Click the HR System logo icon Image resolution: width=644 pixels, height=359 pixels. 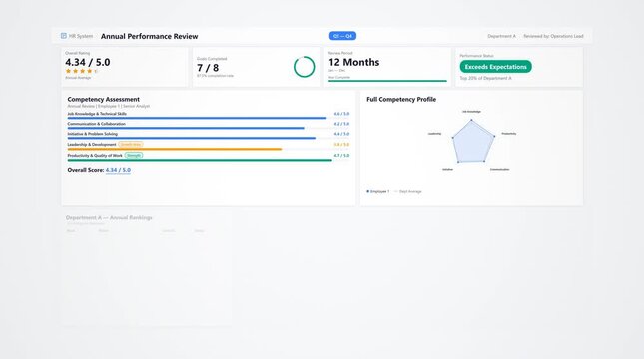click(x=64, y=36)
